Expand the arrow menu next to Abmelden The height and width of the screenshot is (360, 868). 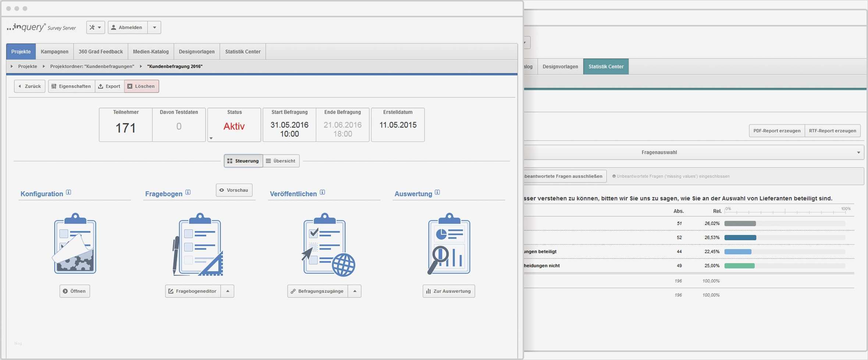coord(154,28)
